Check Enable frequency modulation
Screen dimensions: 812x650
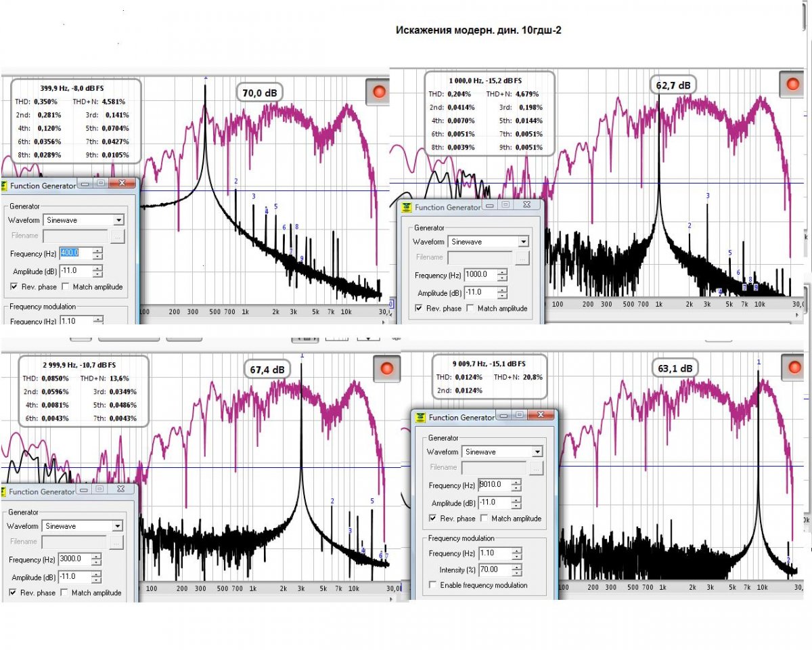coord(433,585)
